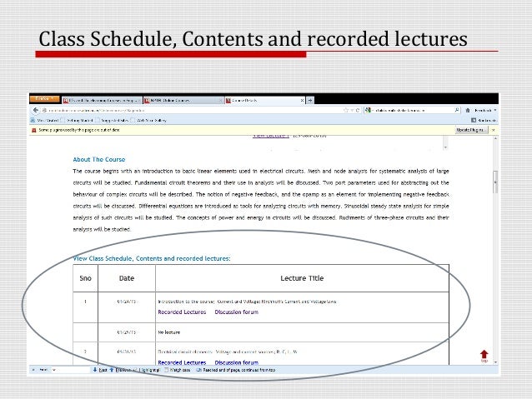
Task: Open the Feedback dropdown
Action: 485,110
